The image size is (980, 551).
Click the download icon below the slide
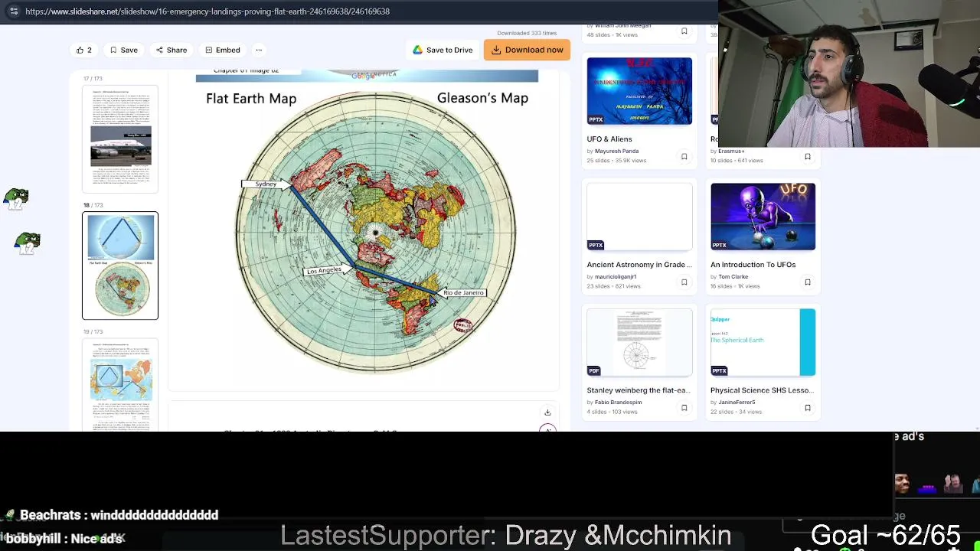[x=547, y=412]
